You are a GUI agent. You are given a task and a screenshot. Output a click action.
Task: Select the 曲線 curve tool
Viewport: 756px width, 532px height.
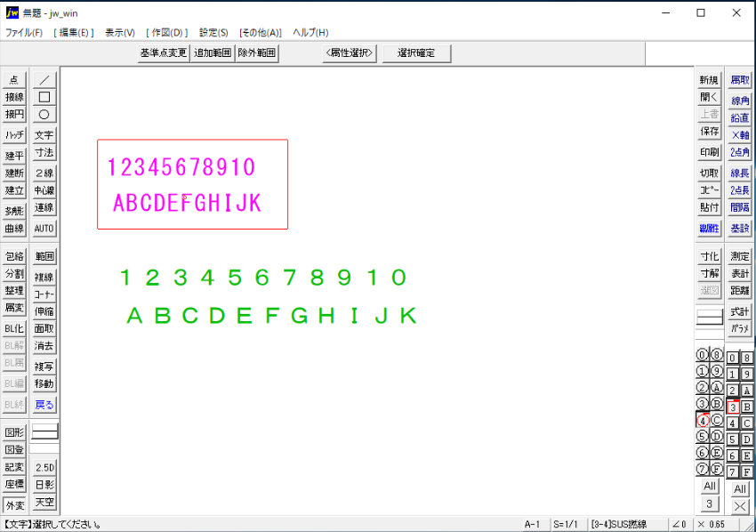[14, 229]
